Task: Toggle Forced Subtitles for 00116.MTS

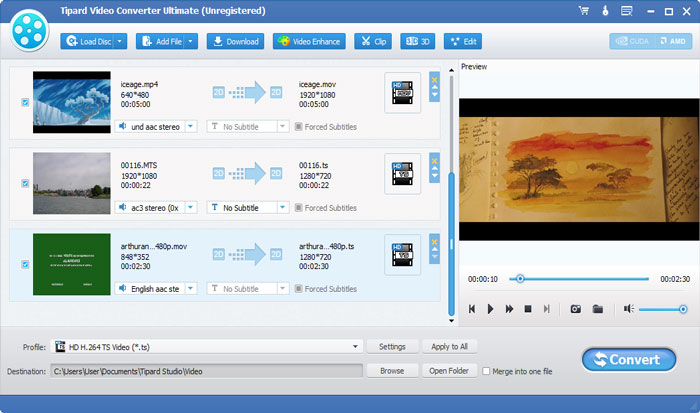Action: click(298, 208)
